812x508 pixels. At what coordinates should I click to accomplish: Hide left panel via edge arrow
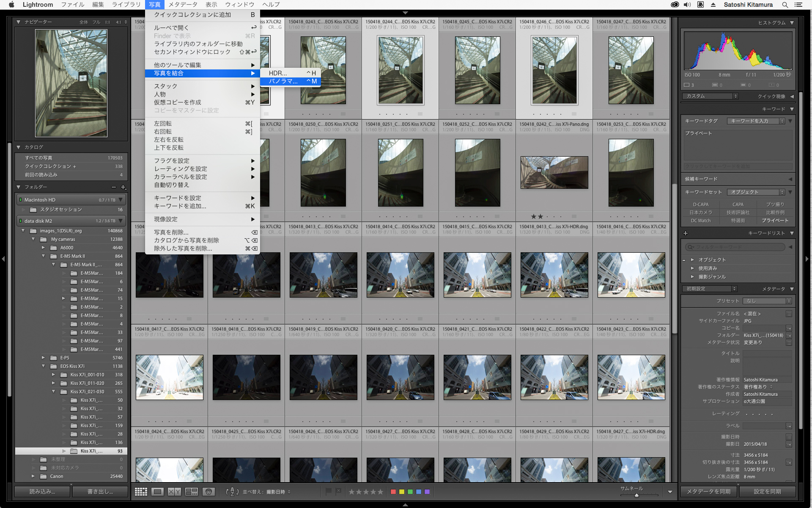(x=3, y=259)
